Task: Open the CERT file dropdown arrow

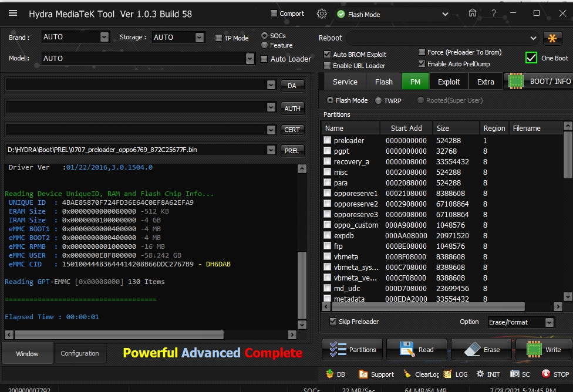Action: coord(271,130)
